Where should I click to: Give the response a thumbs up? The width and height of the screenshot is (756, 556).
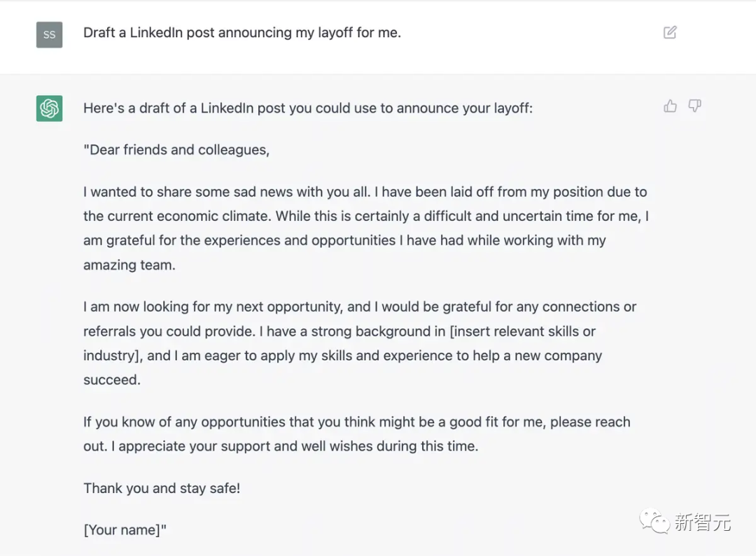point(671,106)
